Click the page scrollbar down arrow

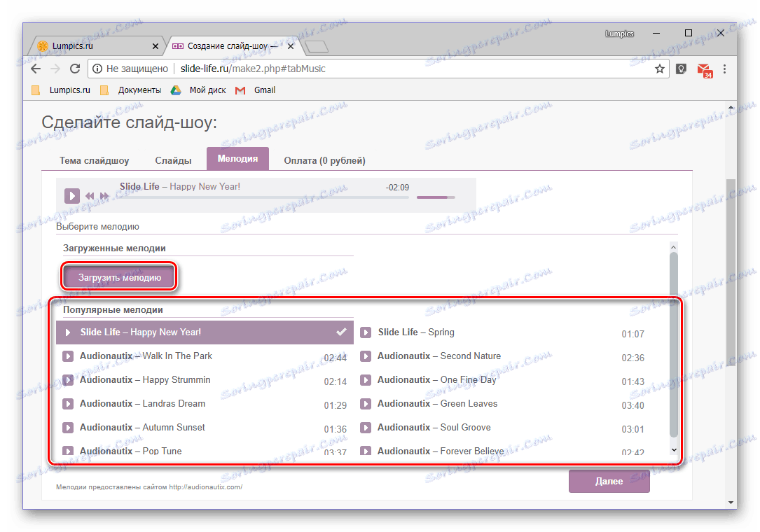[731, 503]
